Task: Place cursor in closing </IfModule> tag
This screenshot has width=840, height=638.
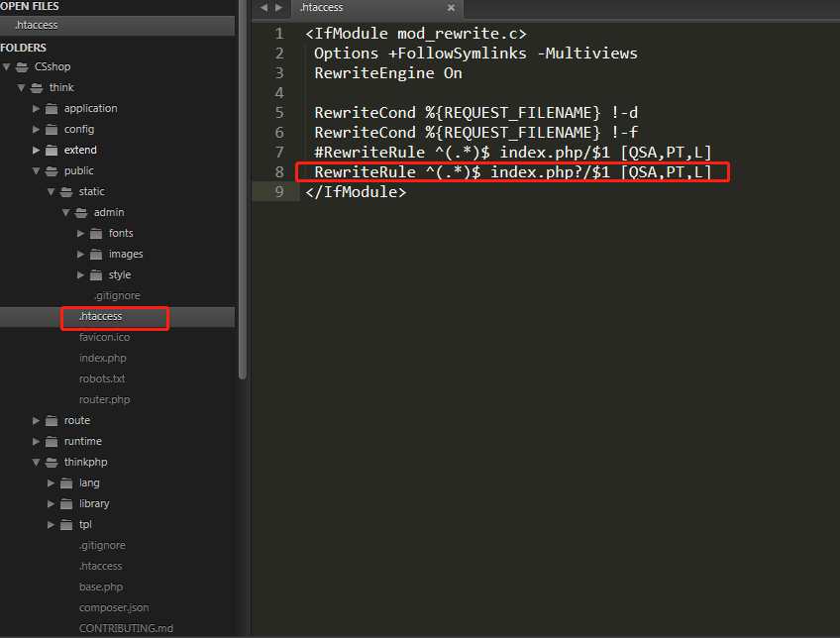Action: (x=356, y=192)
